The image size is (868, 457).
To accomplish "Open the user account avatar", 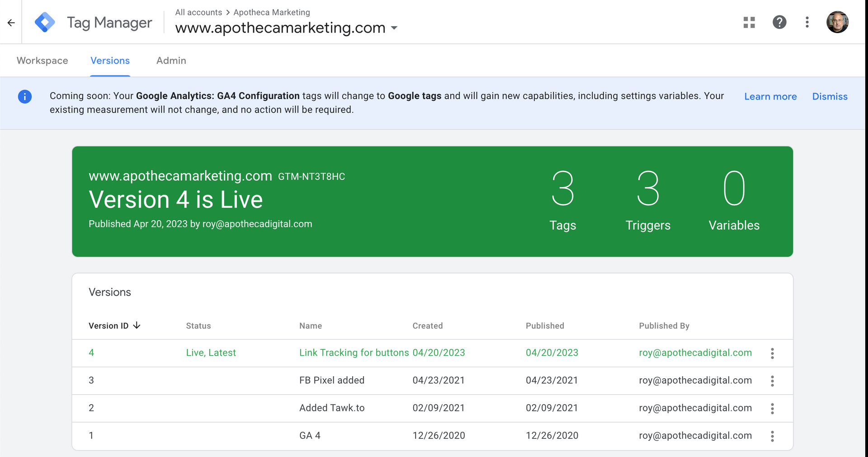I will [x=837, y=22].
